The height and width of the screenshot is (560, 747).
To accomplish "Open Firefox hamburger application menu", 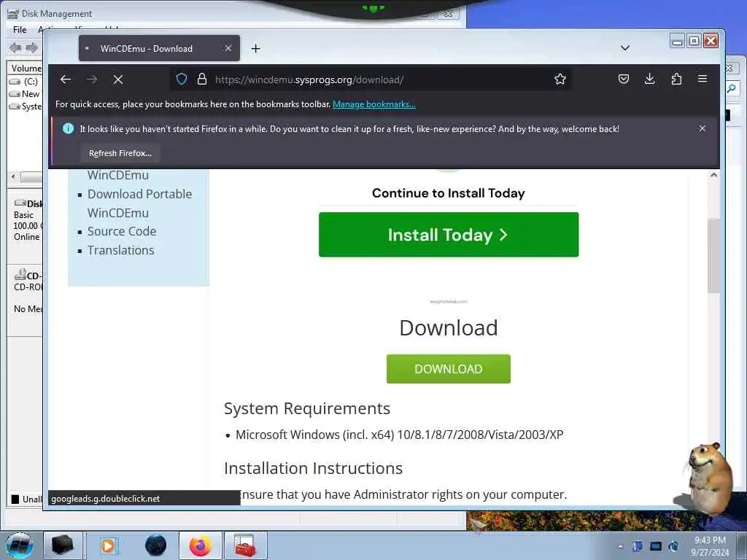I will pos(703,79).
